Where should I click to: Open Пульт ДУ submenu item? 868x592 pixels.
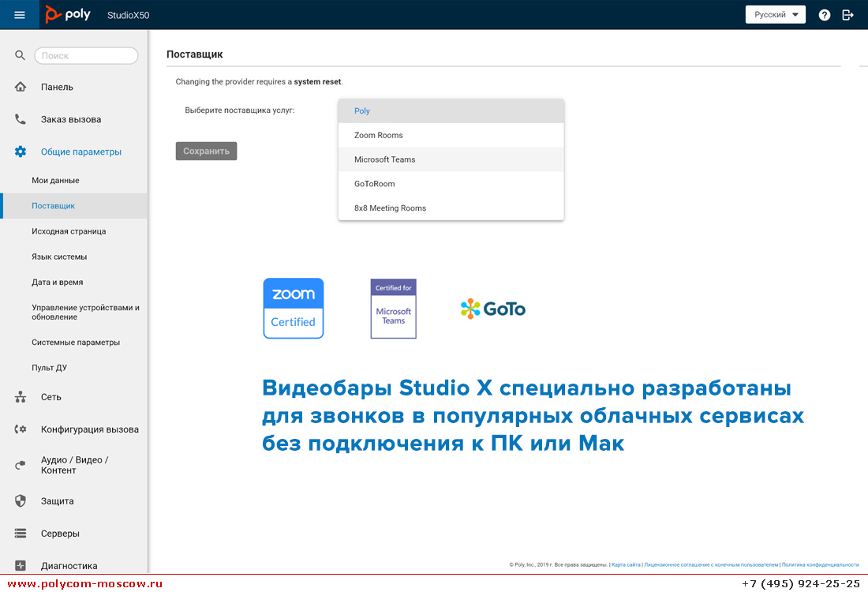click(x=49, y=368)
